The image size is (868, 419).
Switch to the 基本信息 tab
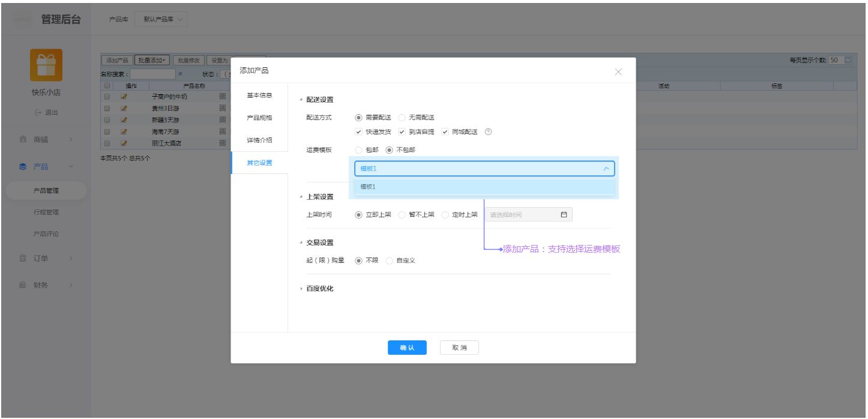259,95
